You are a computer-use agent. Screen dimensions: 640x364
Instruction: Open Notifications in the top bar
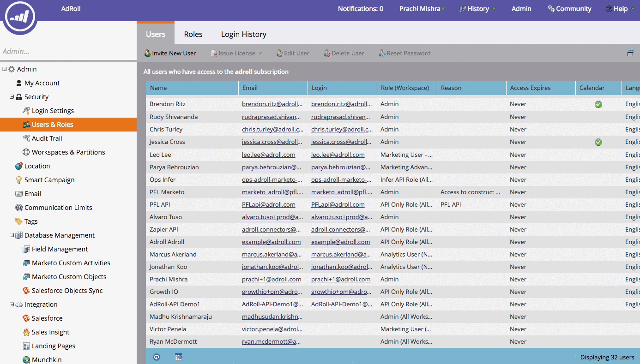361,9
